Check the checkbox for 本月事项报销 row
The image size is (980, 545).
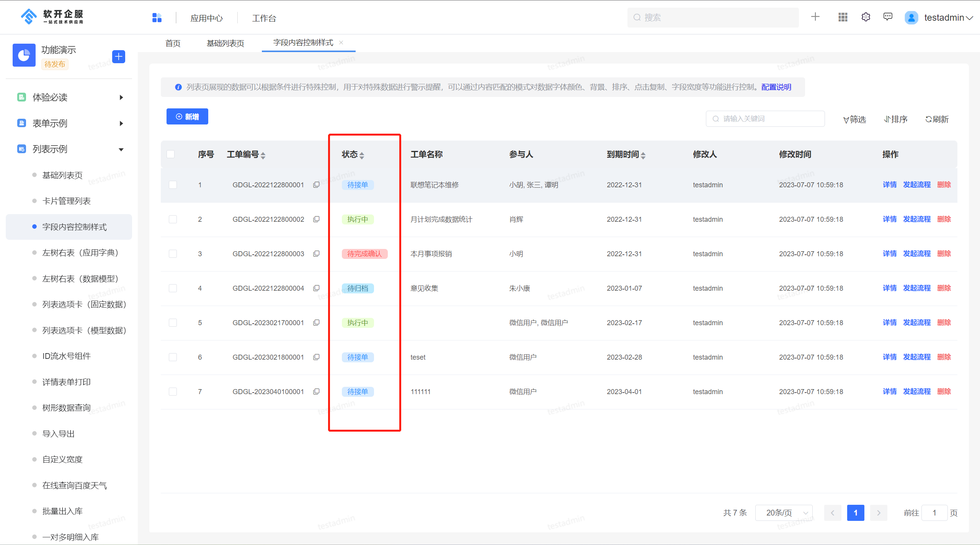coord(173,254)
